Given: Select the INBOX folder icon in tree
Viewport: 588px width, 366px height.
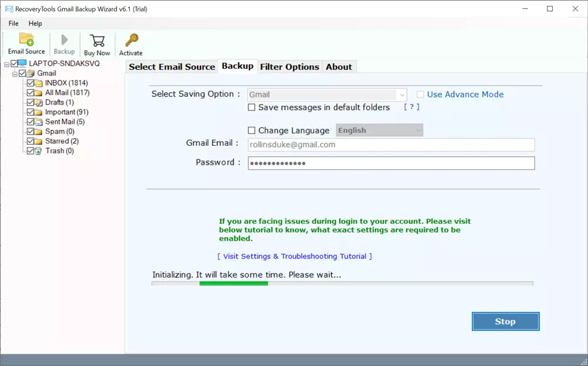Looking at the screenshot, I should point(39,83).
